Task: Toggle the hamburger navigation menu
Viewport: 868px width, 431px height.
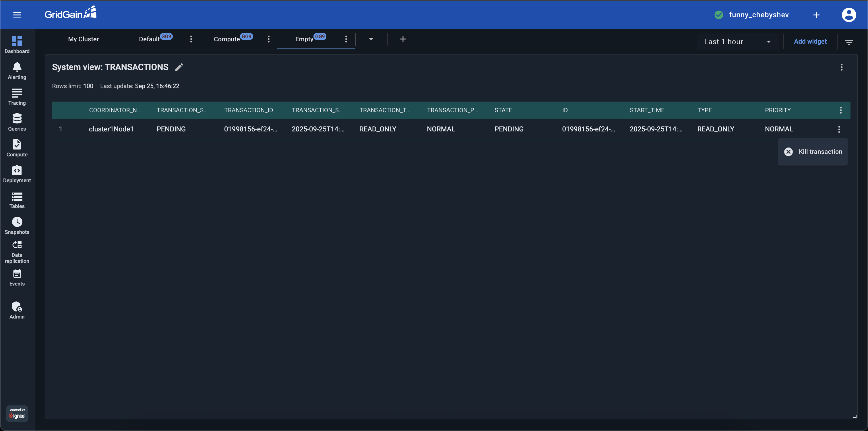Action: coord(17,15)
